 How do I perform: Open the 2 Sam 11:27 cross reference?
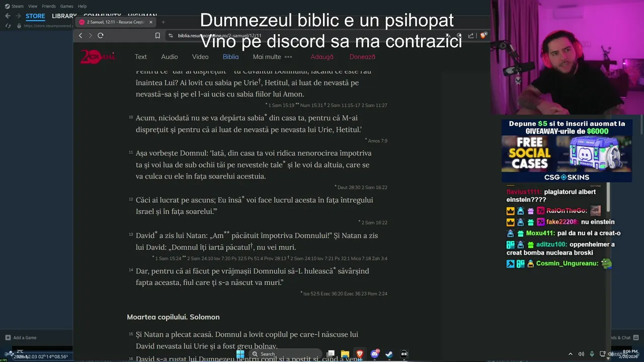coord(374,105)
